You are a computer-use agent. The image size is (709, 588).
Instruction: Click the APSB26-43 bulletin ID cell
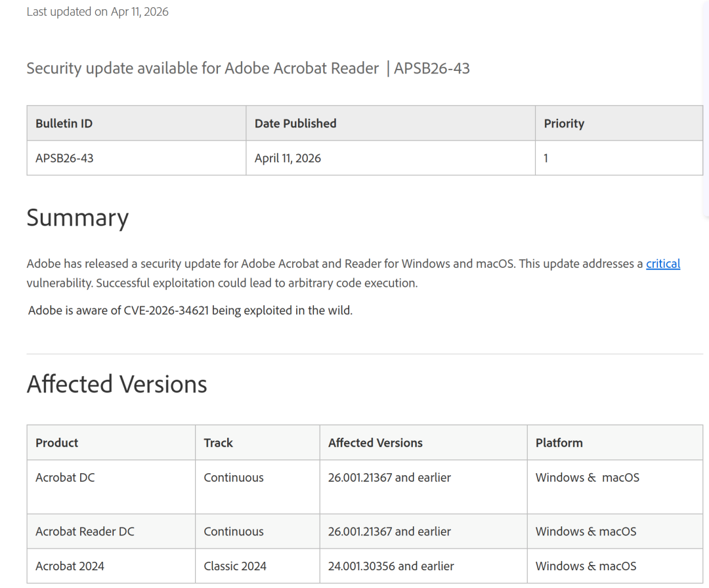pos(64,158)
